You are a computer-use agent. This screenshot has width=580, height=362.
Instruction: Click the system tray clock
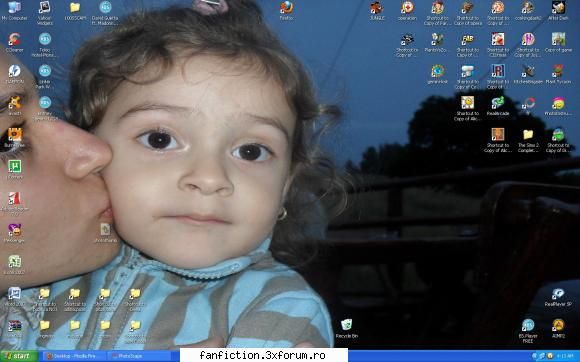(x=565, y=356)
